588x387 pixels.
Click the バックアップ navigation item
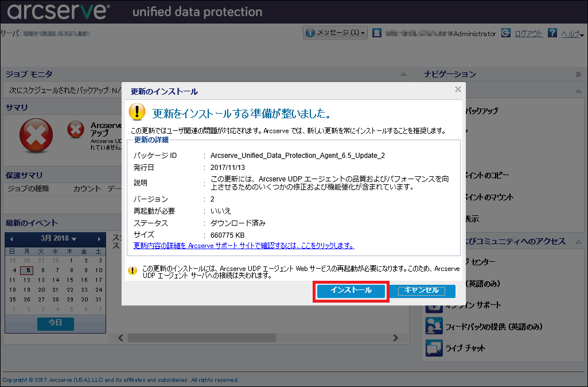[481, 111]
